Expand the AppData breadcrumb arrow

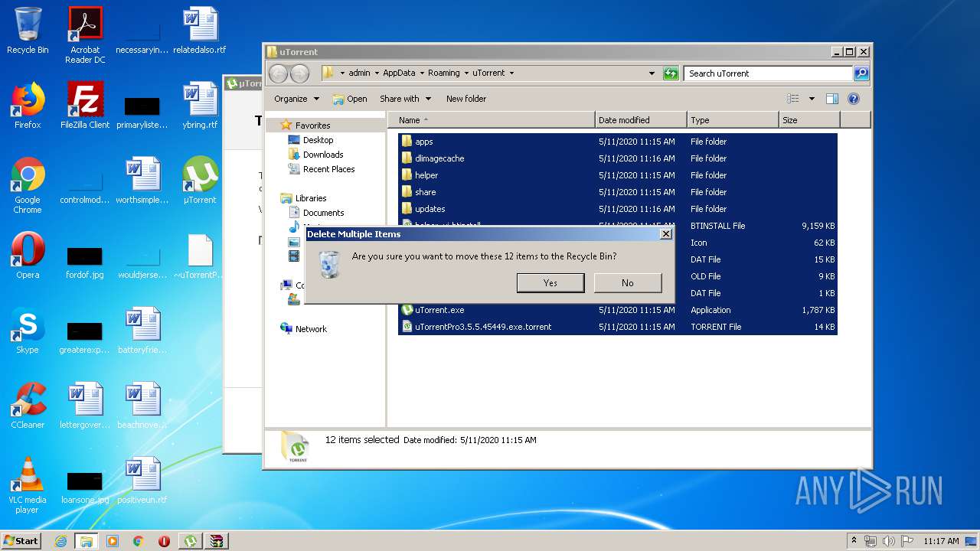[x=421, y=73]
